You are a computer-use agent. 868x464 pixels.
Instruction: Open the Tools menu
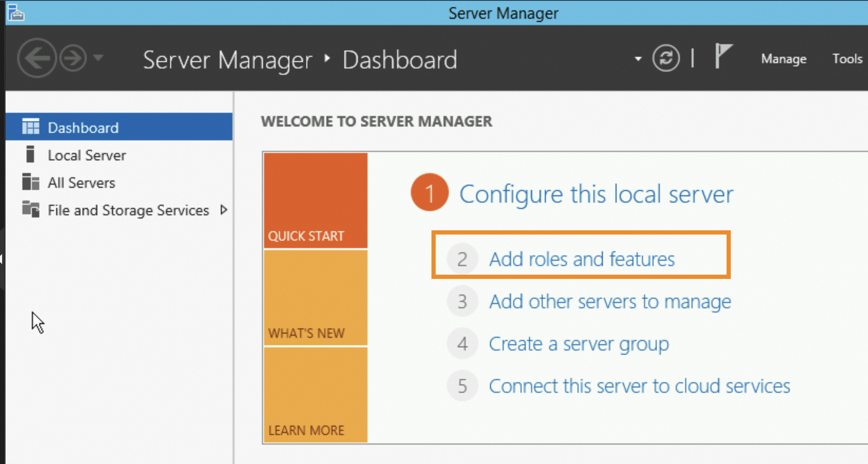(x=847, y=58)
